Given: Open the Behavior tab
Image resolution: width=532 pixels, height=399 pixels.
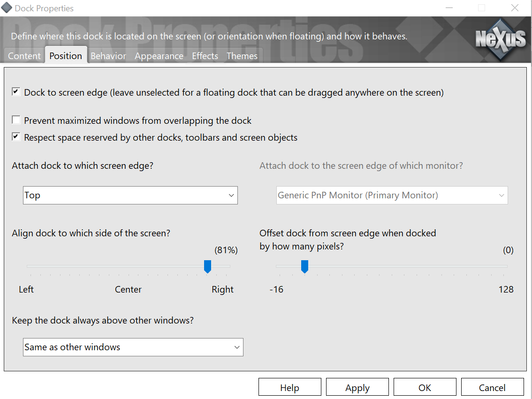Looking at the screenshot, I should pyautogui.click(x=108, y=56).
